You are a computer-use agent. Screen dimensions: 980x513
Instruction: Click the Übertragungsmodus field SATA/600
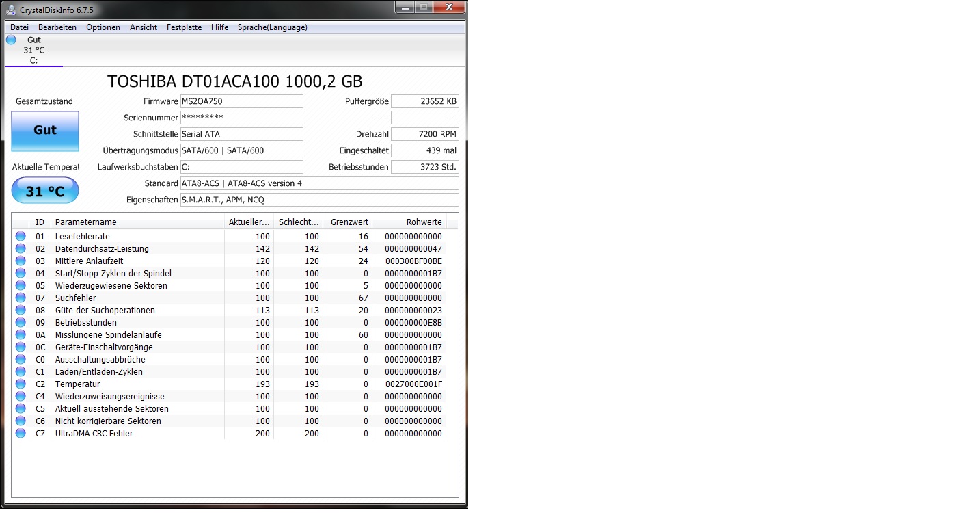coord(241,150)
